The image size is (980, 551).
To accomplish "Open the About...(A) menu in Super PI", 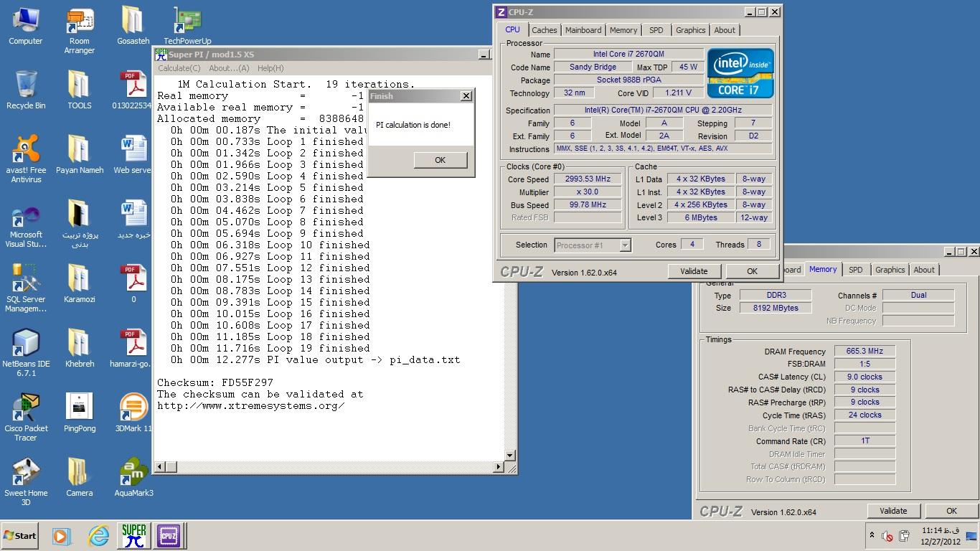I will pos(229,68).
